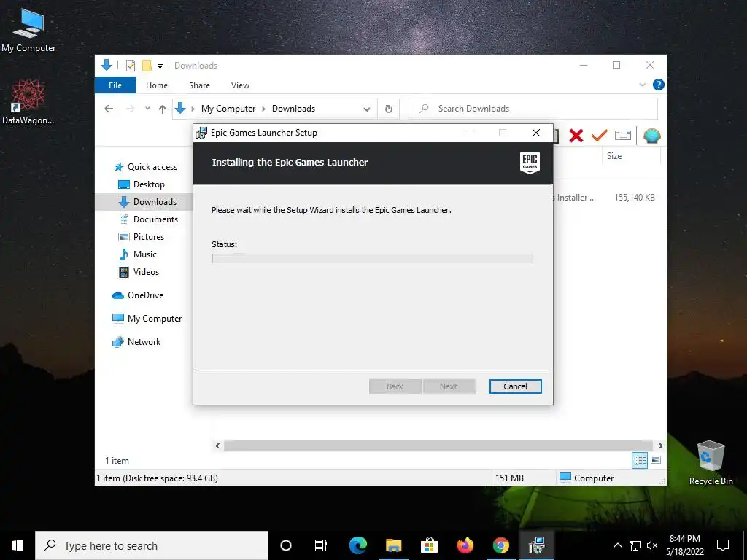Click the muted volume tray icon

(x=652, y=545)
